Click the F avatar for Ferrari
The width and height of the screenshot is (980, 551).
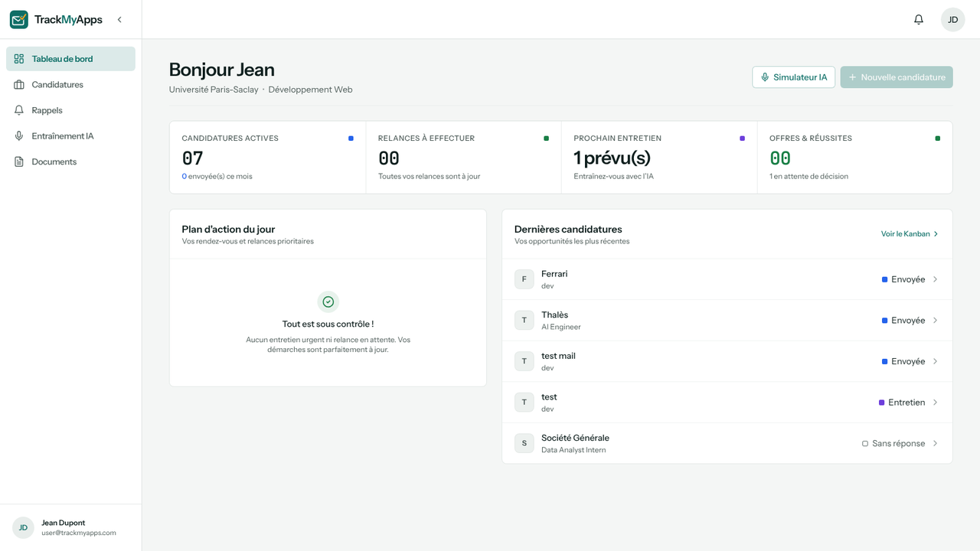[524, 279]
